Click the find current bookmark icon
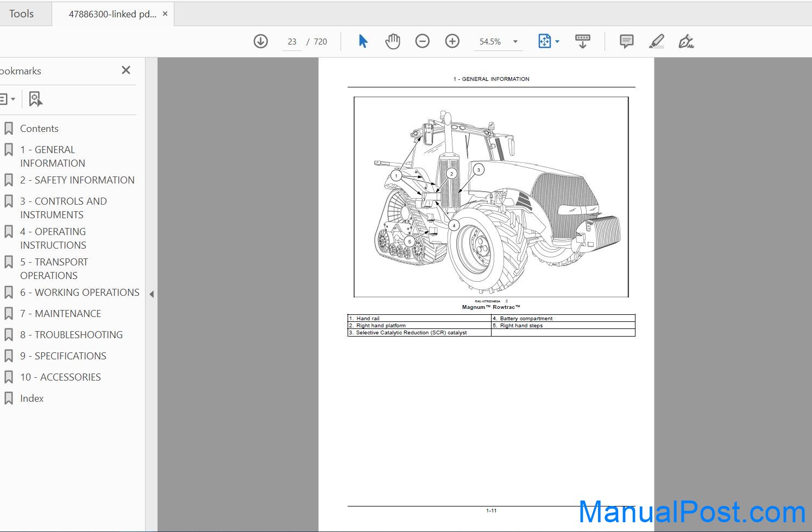This screenshot has width=812, height=532. [x=36, y=99]
